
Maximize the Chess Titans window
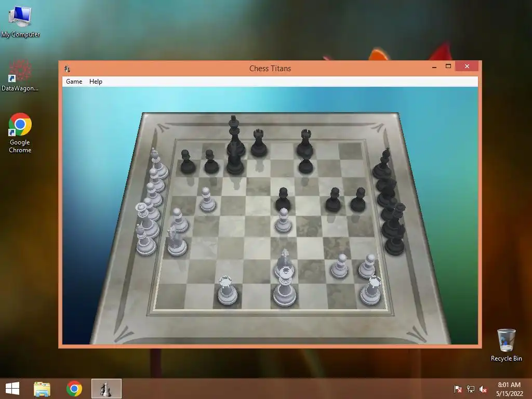(x=448, y=66)
